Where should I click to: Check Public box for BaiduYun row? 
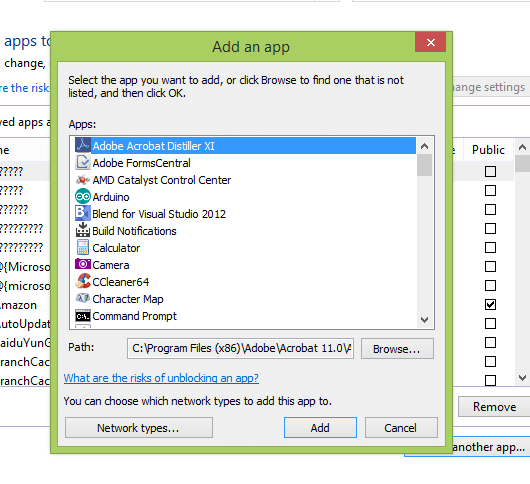click(x=490, y=342)
